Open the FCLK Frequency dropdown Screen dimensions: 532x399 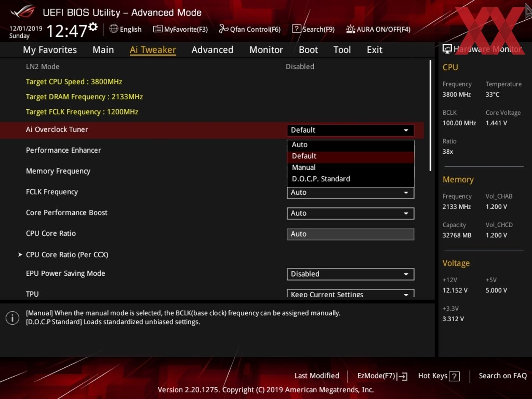(350, 192)
